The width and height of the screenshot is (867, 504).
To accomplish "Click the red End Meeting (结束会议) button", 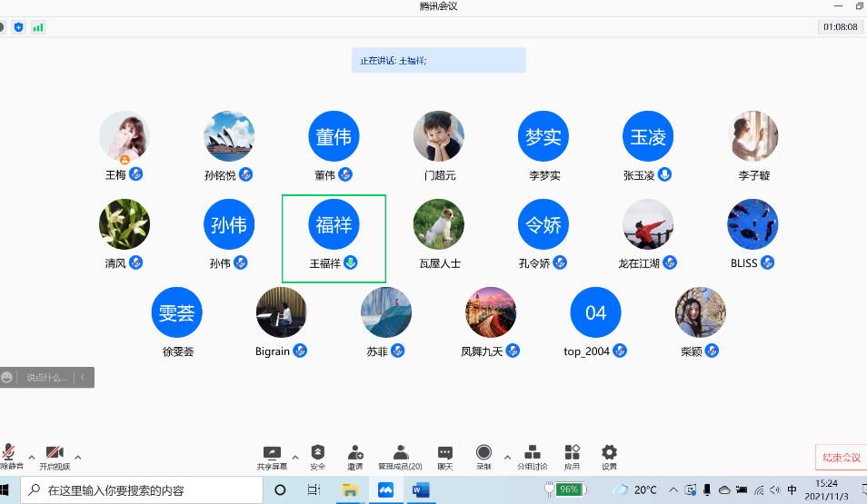I will [x=841, y=458].
